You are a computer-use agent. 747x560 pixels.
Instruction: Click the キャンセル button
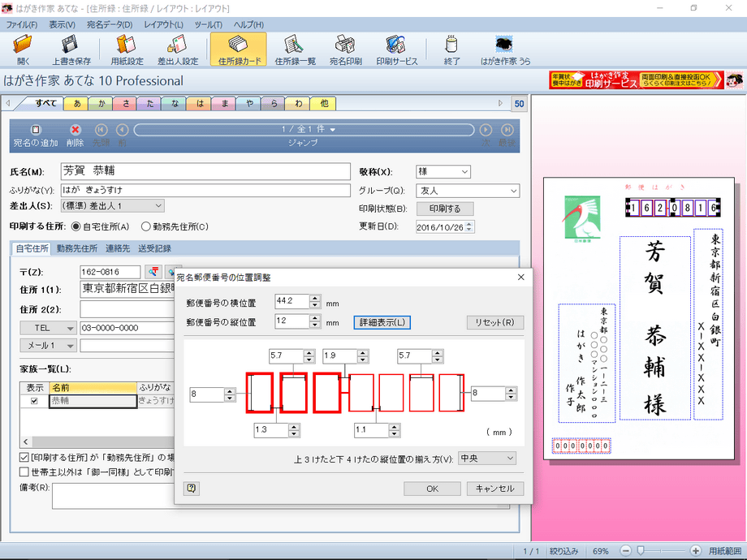(x=495, y=489)
